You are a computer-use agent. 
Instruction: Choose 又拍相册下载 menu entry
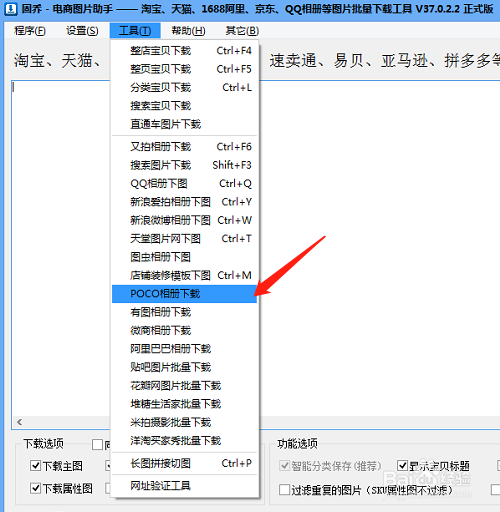point(184,147)
